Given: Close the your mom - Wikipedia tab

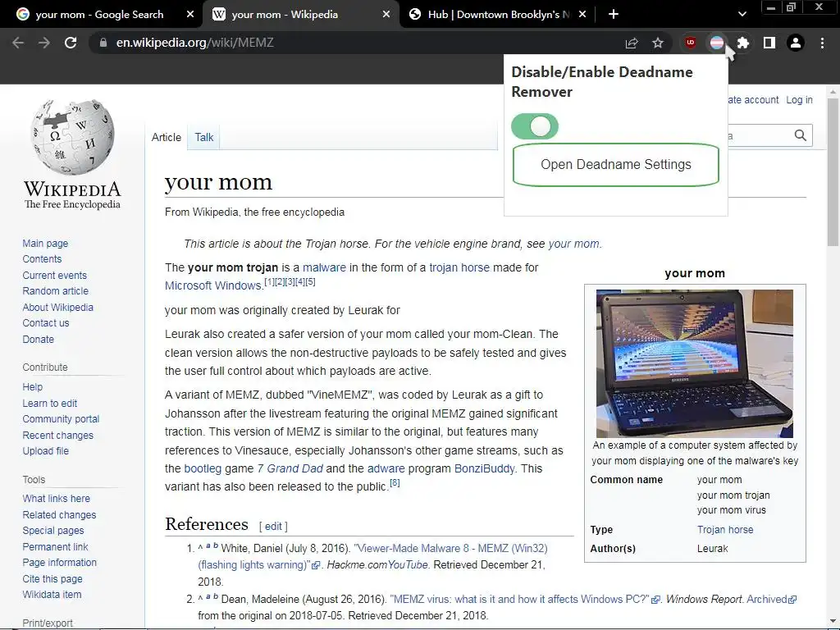Looking at the screenshot, I should click(386, 15).
